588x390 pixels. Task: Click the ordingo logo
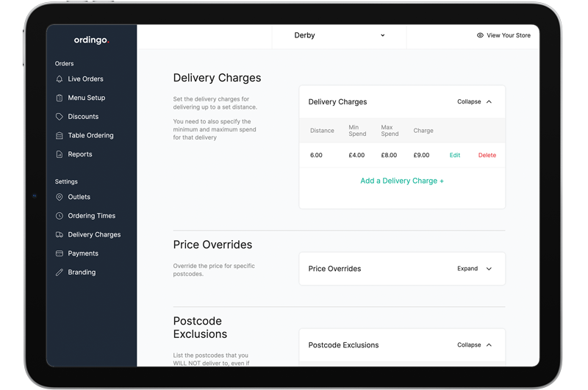click(x=91, y=40)
